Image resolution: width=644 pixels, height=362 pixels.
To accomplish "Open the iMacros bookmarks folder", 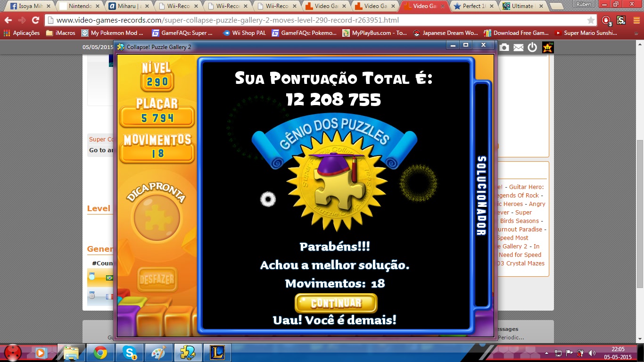I will [60, 33].
